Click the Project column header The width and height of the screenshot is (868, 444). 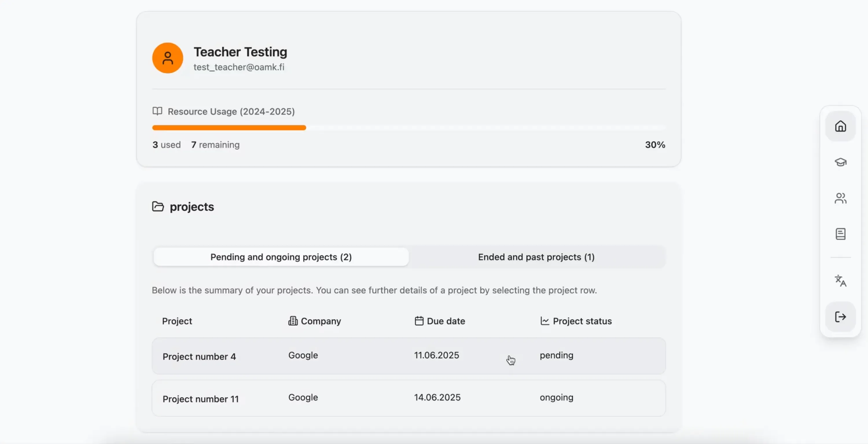pyautogui.click(x=177, y=321)
